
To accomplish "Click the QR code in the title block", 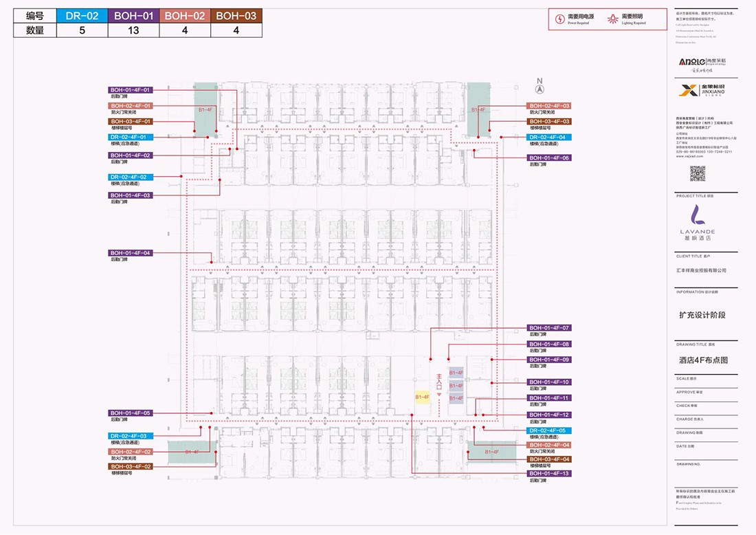I will pos(698,173).
